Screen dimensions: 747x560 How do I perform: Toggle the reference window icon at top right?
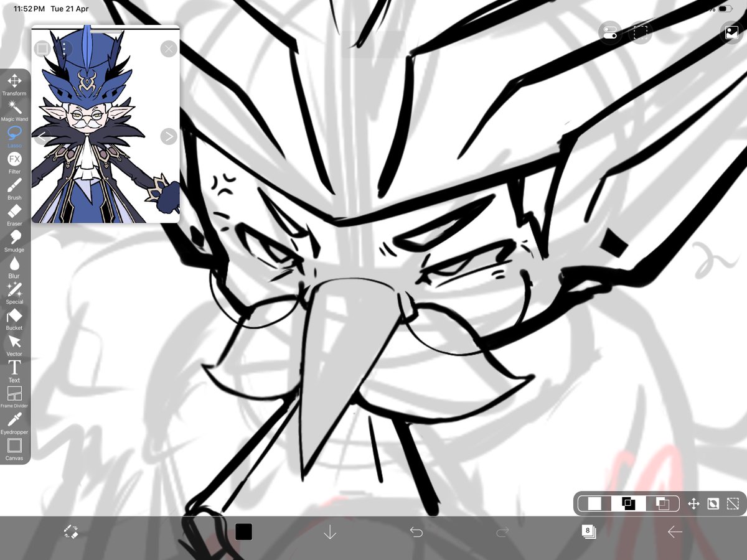[x=731, y=32]
